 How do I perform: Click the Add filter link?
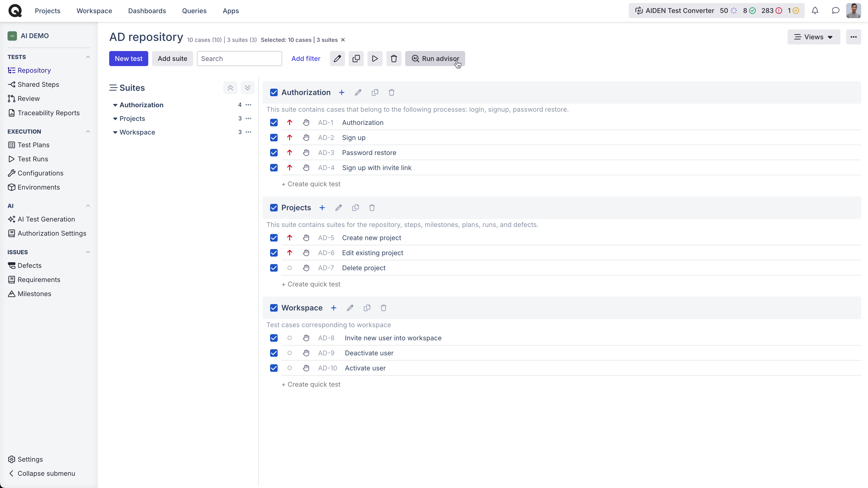point(306,59)
